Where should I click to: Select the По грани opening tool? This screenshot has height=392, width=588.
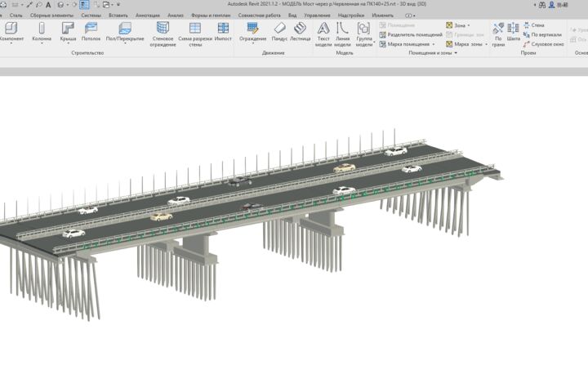click(x=498, y=34)
